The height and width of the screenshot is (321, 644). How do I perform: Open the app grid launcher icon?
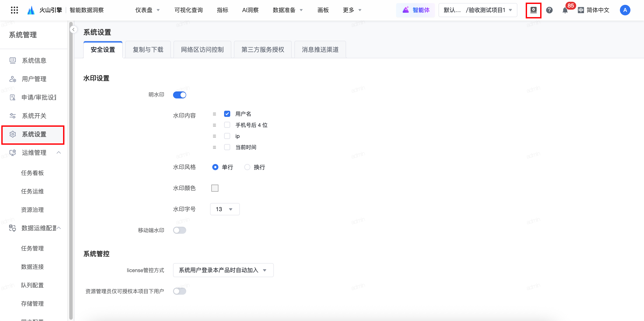click(x=14, y=10)
